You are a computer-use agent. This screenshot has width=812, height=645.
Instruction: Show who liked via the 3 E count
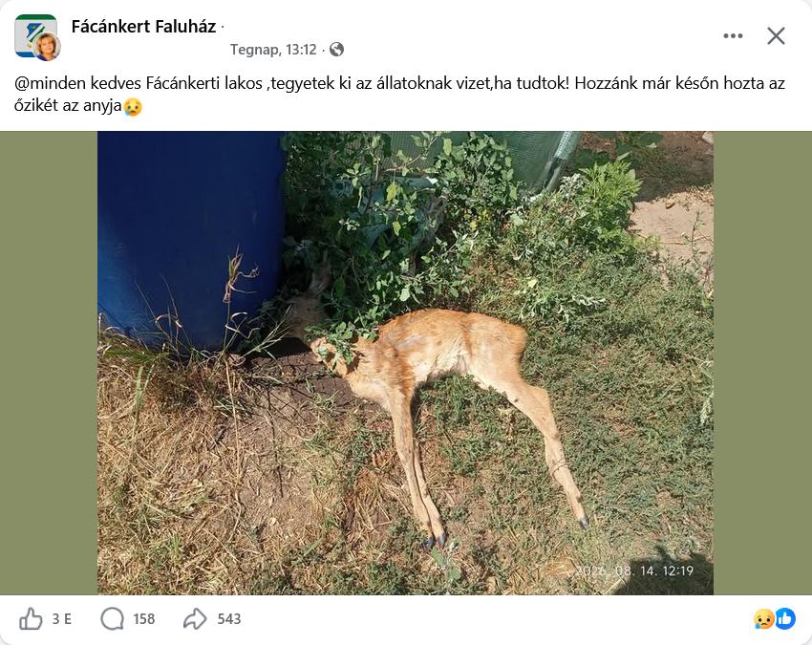pos(62,618)
